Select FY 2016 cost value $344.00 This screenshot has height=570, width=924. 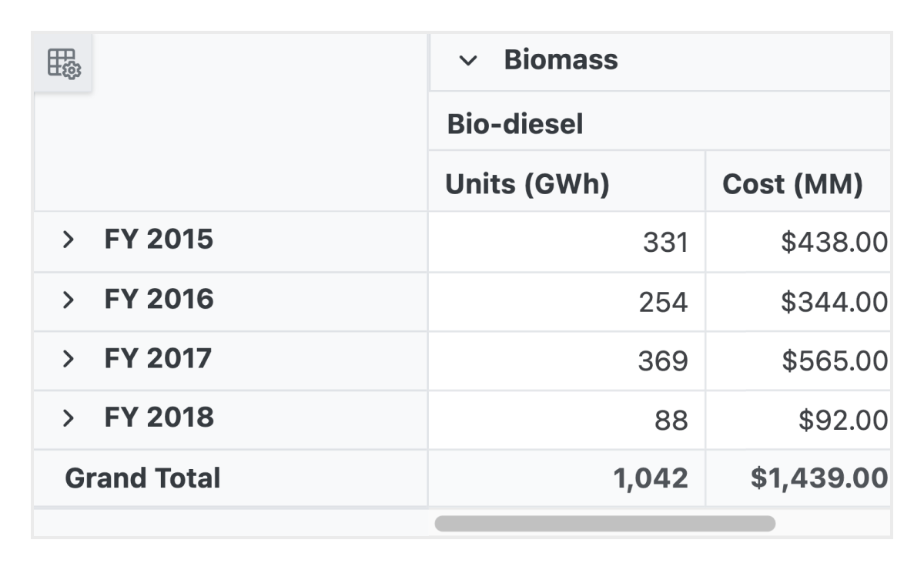[x=834, y=302]
